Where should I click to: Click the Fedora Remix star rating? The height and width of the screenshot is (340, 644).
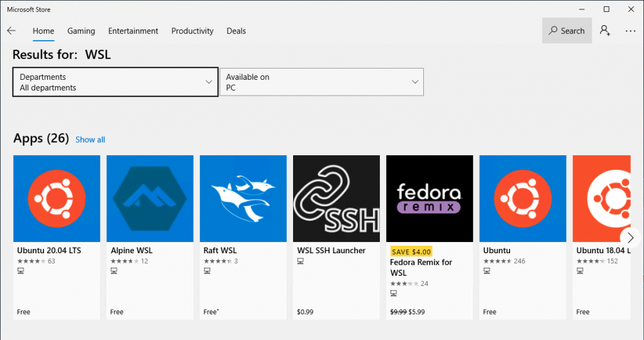point(404,283)
